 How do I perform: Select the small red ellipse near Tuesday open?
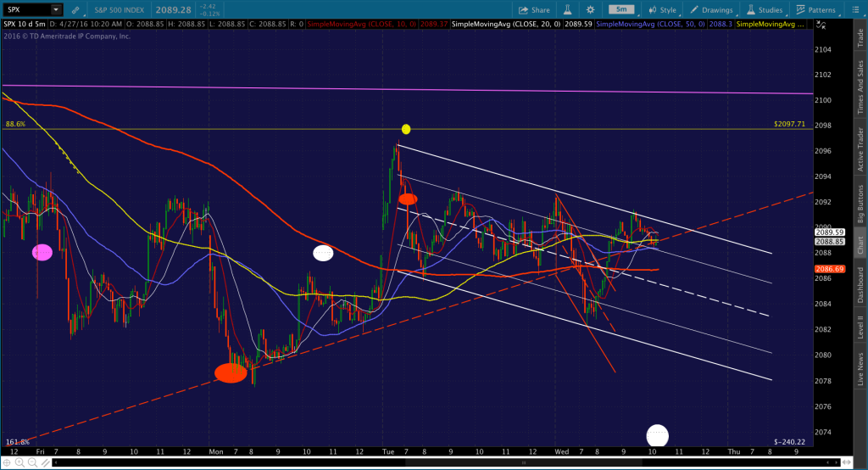click(408, 199)
